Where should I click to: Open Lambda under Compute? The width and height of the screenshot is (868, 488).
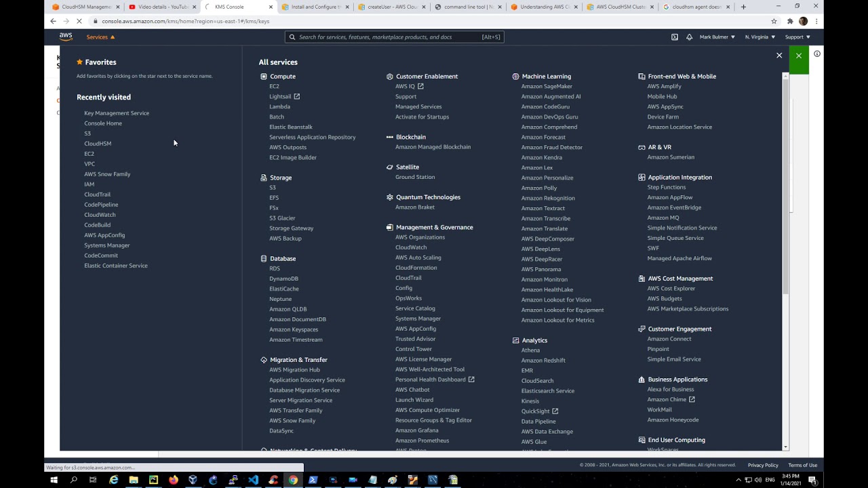[x=279, y=106]
